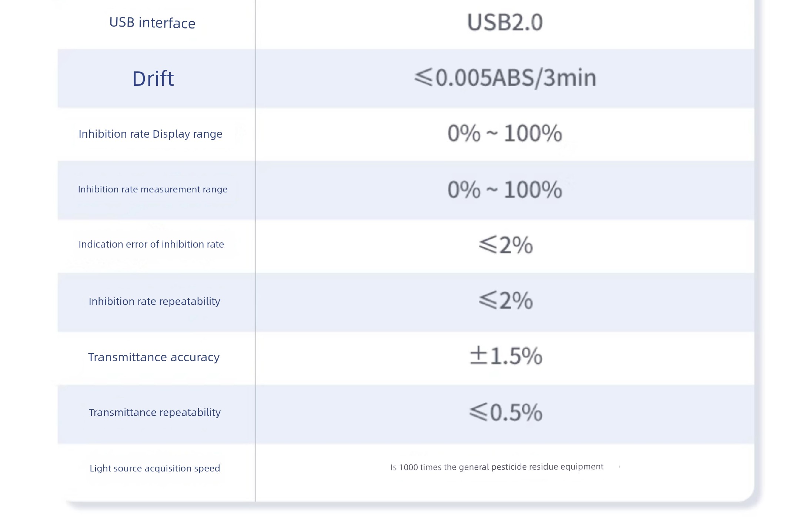Screen dimensions: 812x517
Task: Click Transmittance repeatability label
Action: pos(154,412)
